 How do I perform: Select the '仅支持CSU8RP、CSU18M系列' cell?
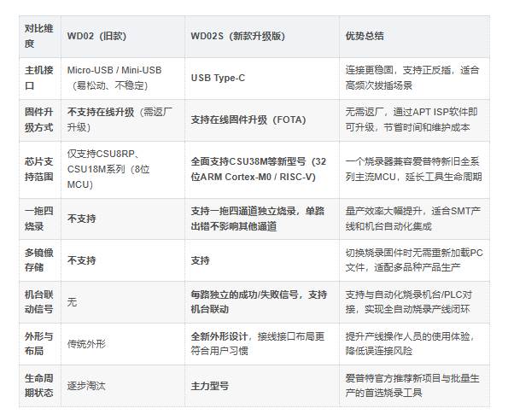point(123,170)
